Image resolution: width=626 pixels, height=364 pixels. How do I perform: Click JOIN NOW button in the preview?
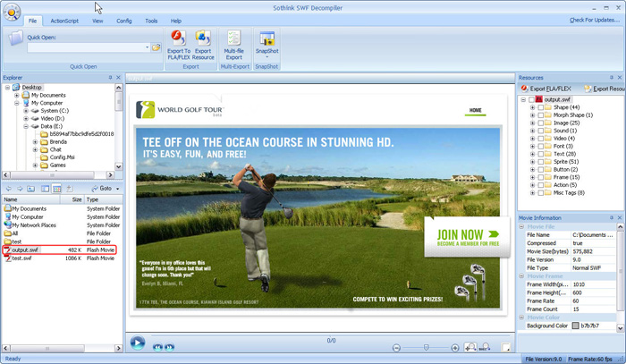(x=468, y=237)
